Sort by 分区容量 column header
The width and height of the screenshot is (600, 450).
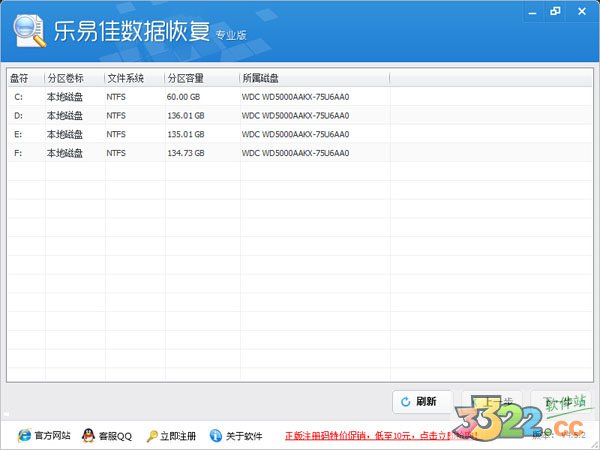tap(202, 78)
